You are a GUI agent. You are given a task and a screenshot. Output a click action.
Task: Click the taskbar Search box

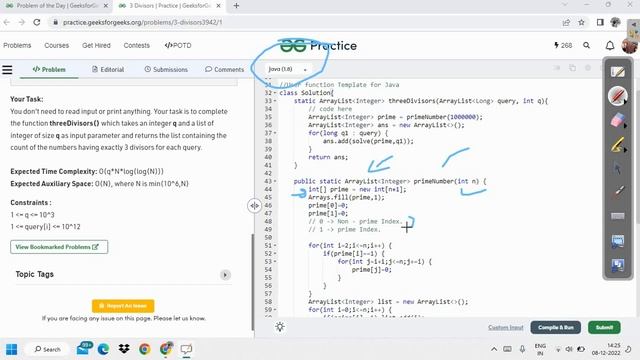click(47, 349)
